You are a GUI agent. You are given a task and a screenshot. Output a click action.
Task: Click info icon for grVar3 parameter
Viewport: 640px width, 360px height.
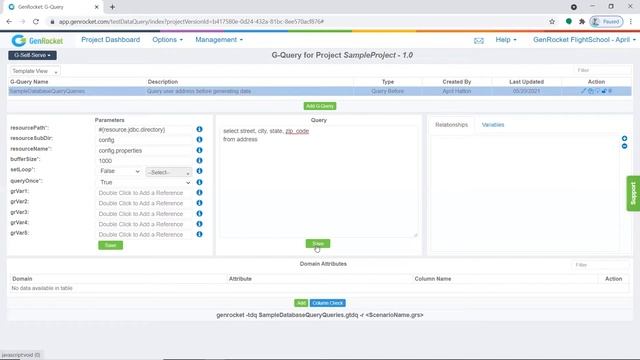tap(199, 213)
